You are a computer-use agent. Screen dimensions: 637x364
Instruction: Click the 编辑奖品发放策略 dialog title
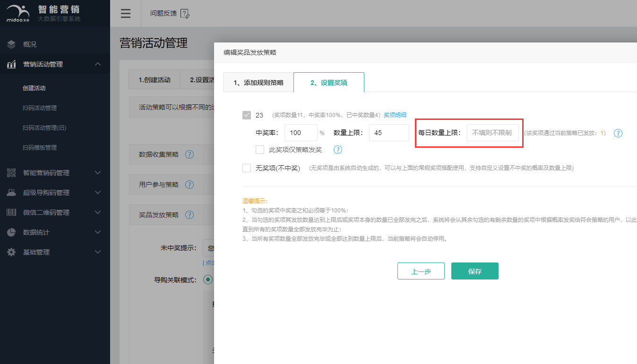point(250,52)
